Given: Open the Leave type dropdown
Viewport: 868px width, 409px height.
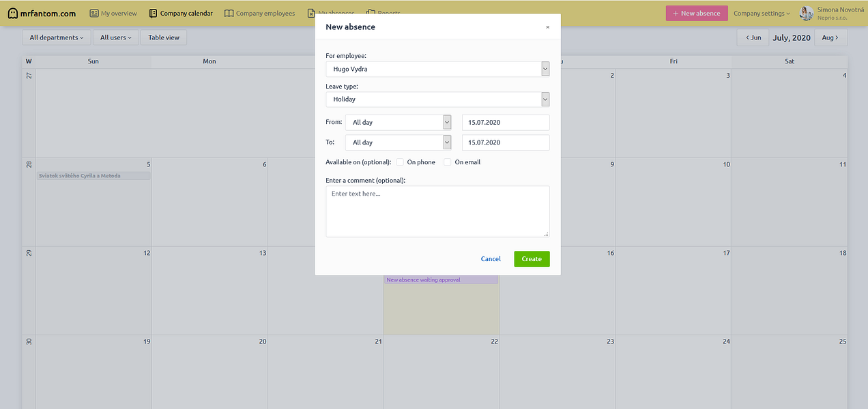Looking at the screenshot, I should 437,99.
